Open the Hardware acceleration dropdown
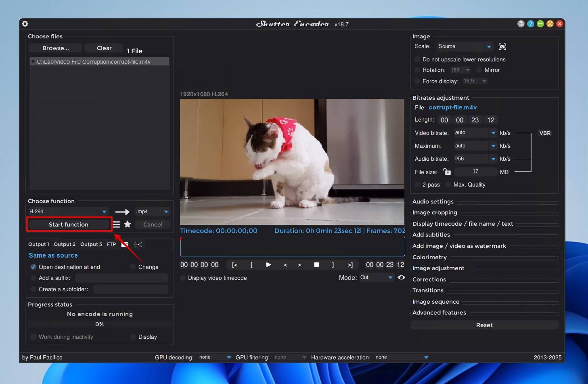 click(402, 357)
